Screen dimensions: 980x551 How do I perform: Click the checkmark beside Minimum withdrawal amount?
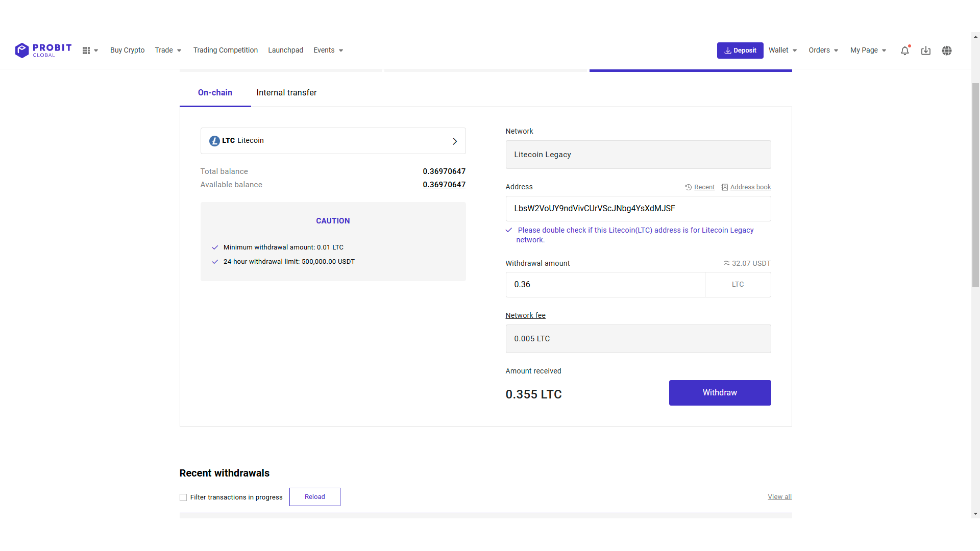(x=215, y=247)
